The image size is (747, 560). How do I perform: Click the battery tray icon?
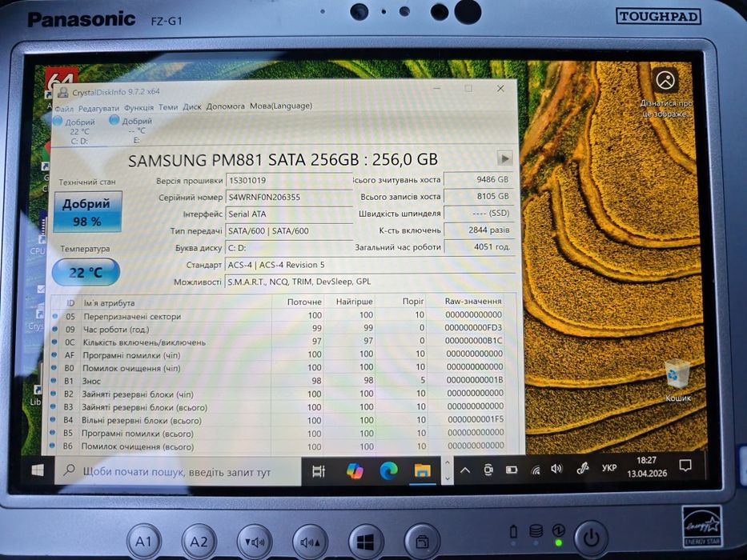point(511,470)
